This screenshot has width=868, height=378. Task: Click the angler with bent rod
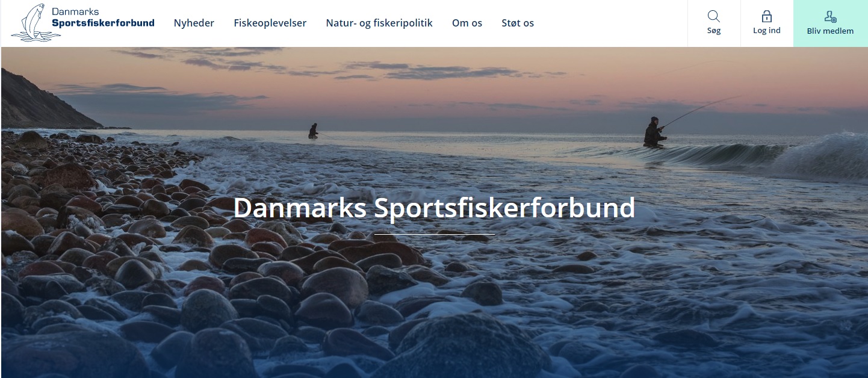(x=655, y=132)
